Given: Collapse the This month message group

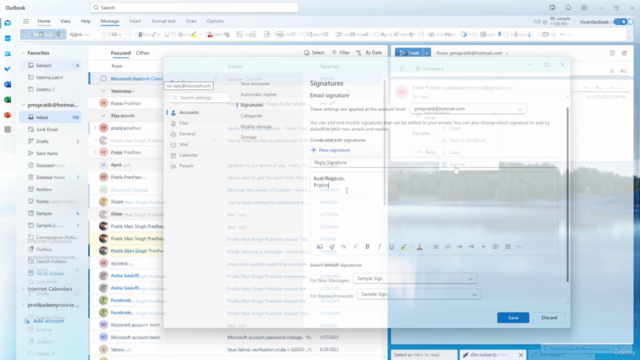Looking at the screenshot, I should pyautogui.click(x=104, y=116).
